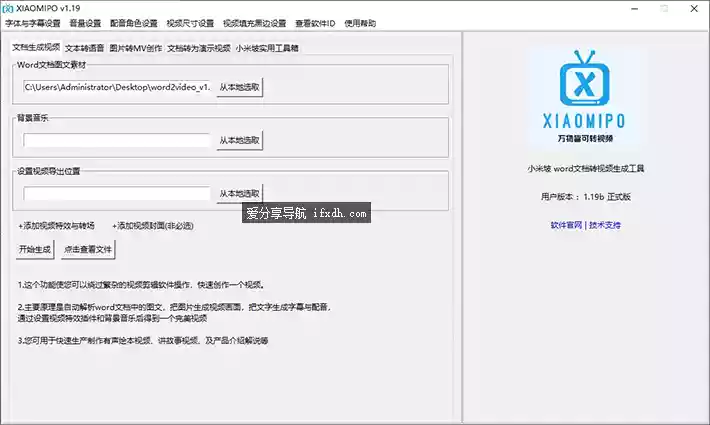Open the 配音角色设置 menu
This screenshot has width=710, height=425.
[134, 23]
